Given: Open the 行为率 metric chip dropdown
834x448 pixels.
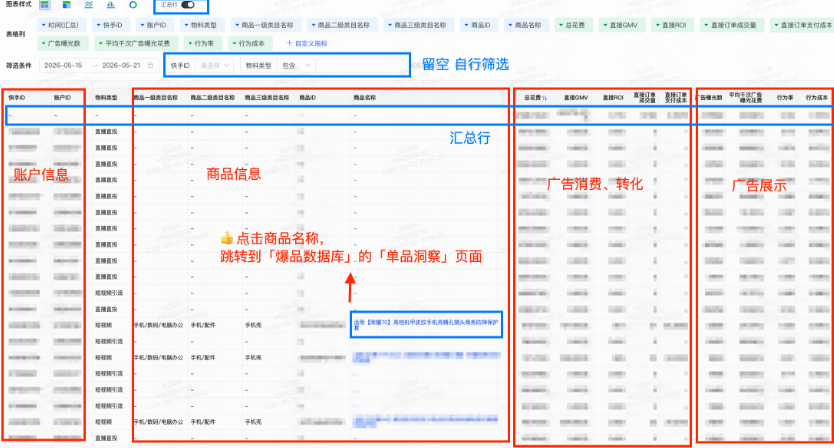Looking at the screenshot, I should 201,43.
